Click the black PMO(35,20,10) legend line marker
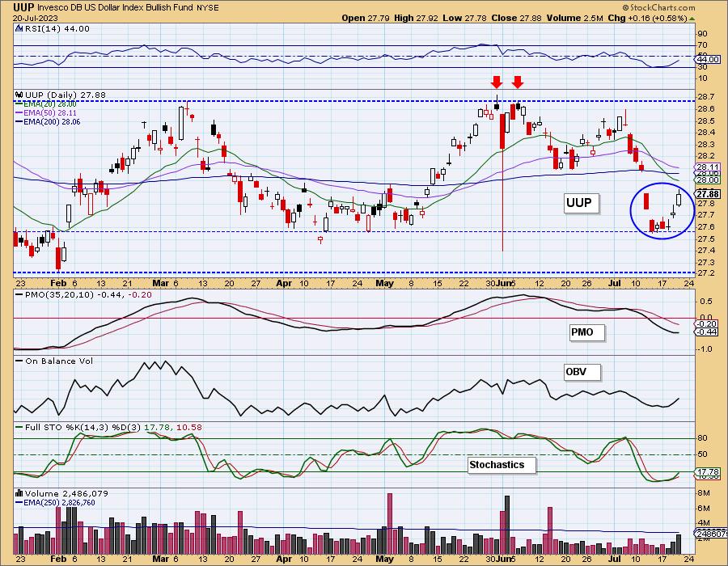Screen dimensions: 728x566 tap(19, 294)
